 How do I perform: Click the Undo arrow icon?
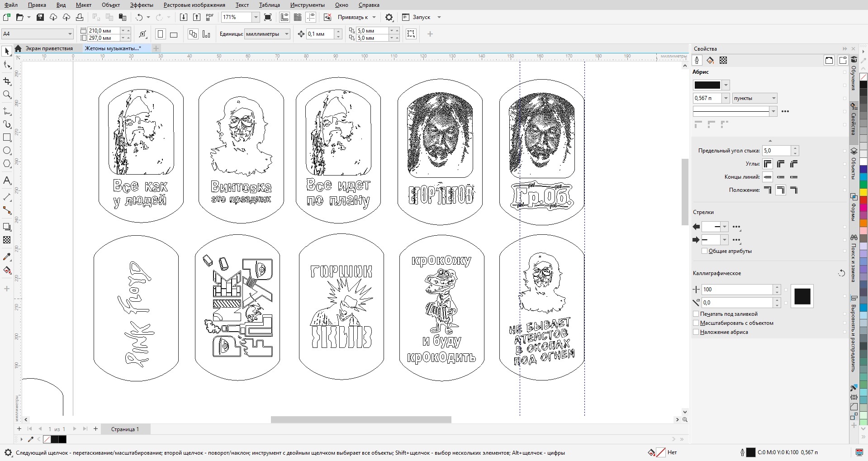pyautogui.click(x=139, y=17)
